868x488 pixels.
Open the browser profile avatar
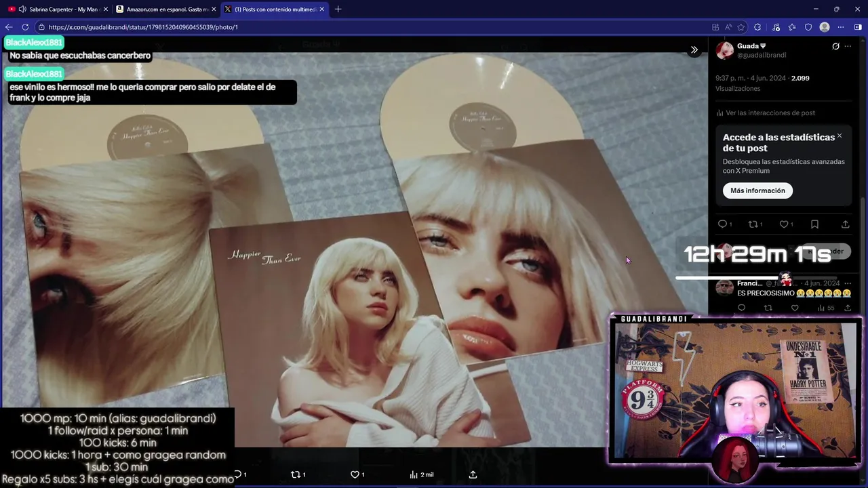pyautogui.click(x=825, y=27)
